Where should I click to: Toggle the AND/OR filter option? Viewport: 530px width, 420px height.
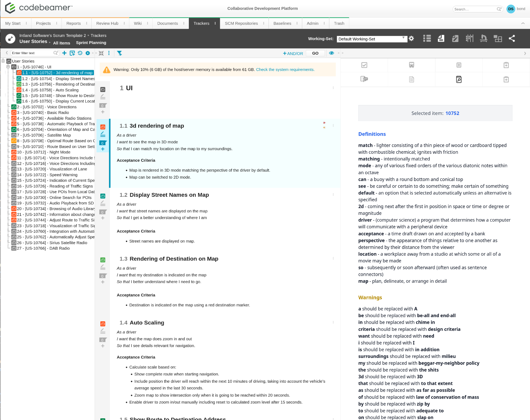tap(293, 53)
